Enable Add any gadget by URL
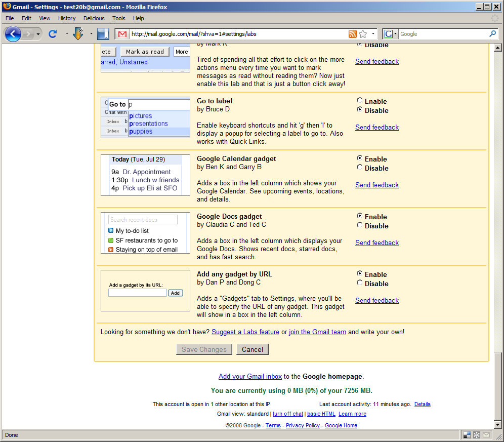Image resolution: width=504 pixels, height=442 pixels. (359, 273)
